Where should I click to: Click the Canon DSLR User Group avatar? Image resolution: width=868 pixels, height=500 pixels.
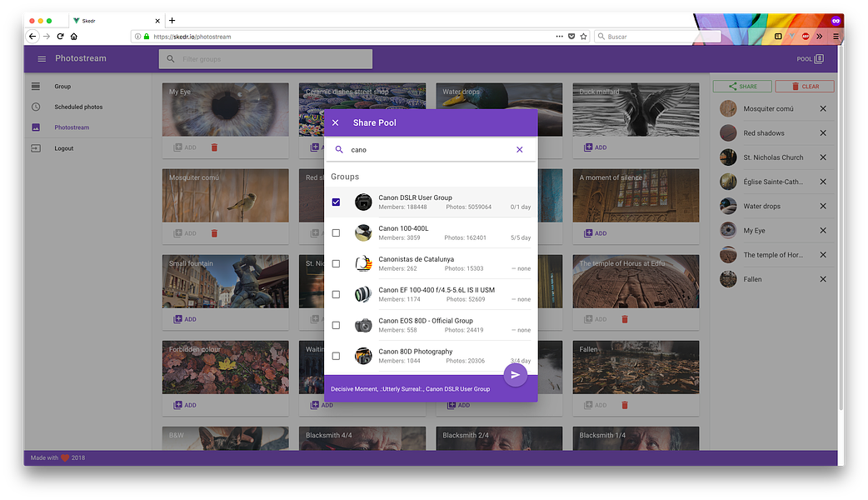point(363,202)
